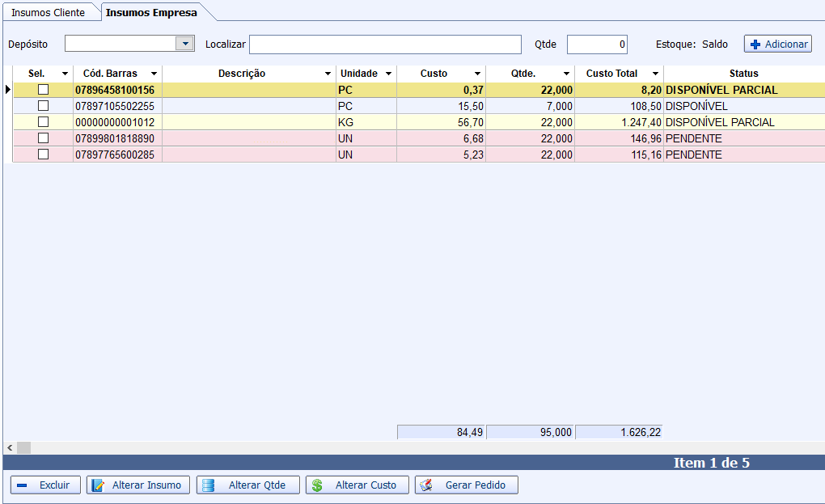Tick the checkbox for item 07897105502255

[44, 106]
